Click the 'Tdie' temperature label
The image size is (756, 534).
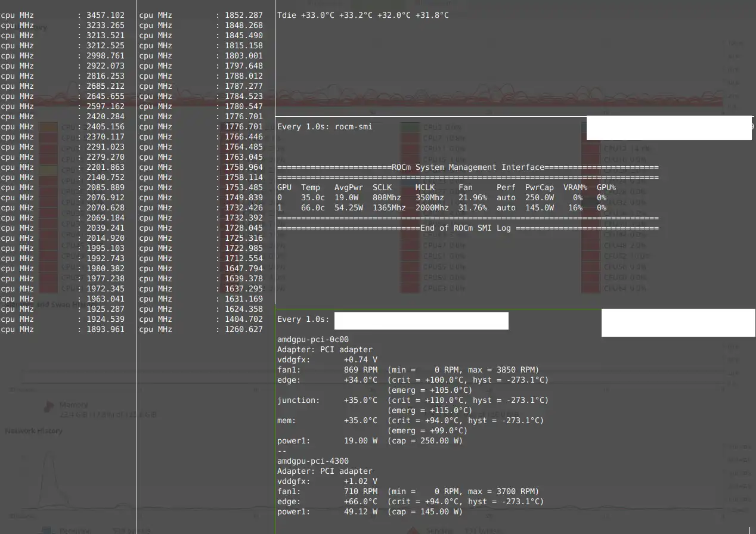tap(287, 15)
